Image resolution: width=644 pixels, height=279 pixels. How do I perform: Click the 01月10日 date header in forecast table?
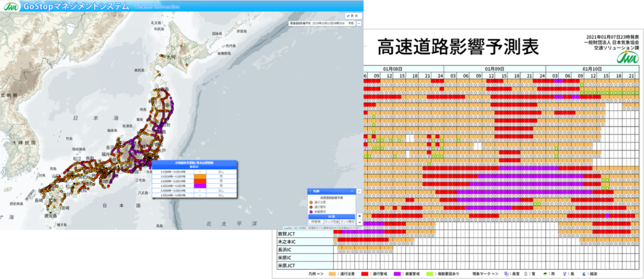click(592, 69)
